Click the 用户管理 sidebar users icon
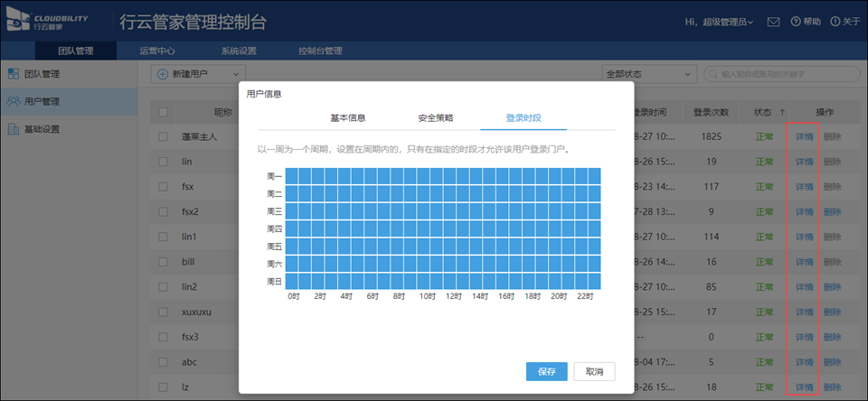Viewport: 868px width, 401px height. pos(13,101)
